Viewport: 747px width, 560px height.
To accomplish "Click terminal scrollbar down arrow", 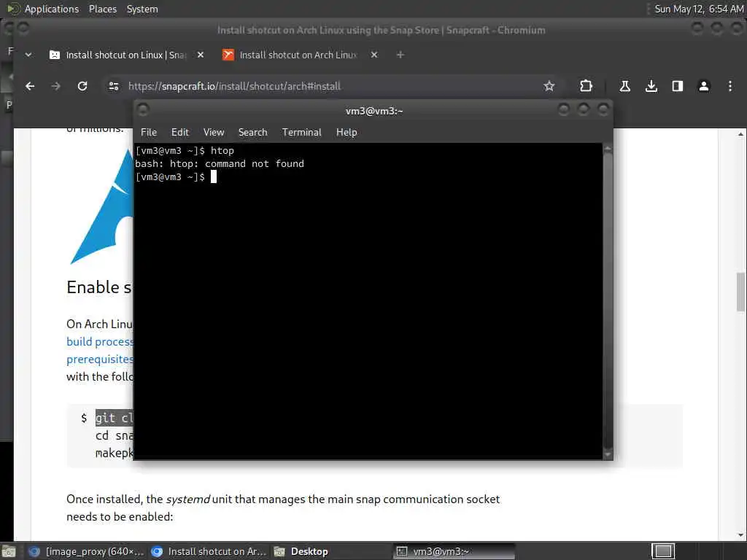I will [x=608, y=454].
